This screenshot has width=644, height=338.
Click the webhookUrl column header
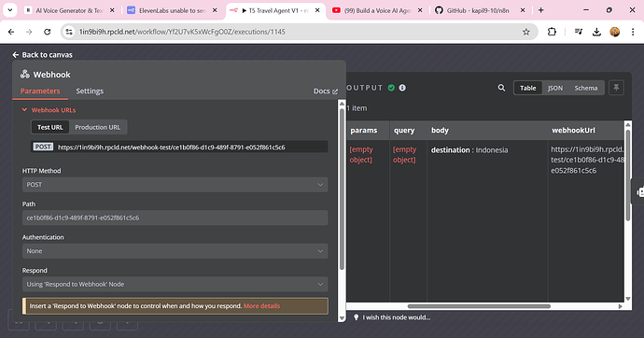(573, 130)
